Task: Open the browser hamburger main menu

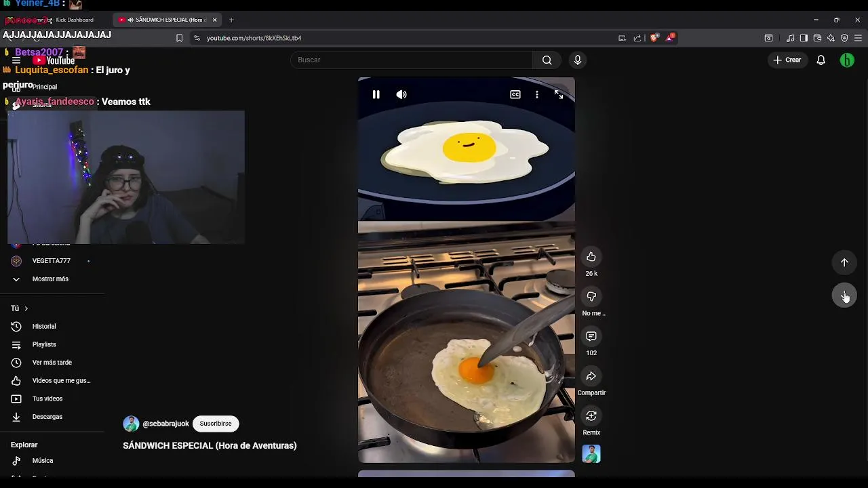Action: pyautogui.click(x=858, y=38)
